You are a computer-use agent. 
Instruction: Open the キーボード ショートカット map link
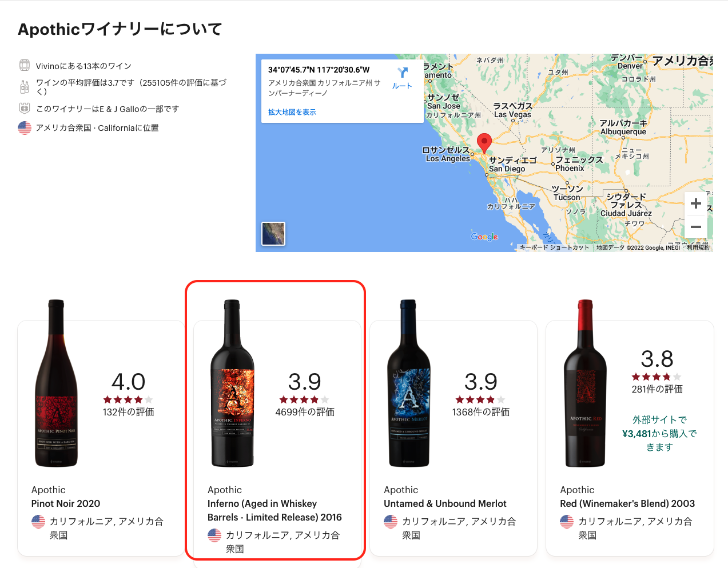[555, 247]
